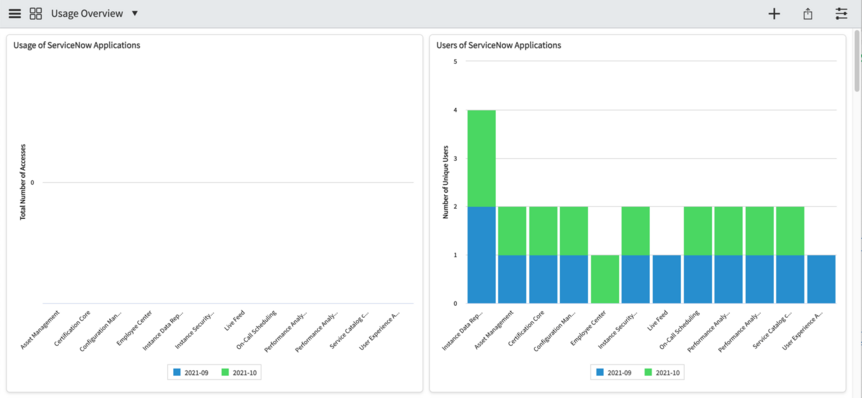Click the green segment of the Configuration Man... bar

pyautogui.click(x=574, y=231)
